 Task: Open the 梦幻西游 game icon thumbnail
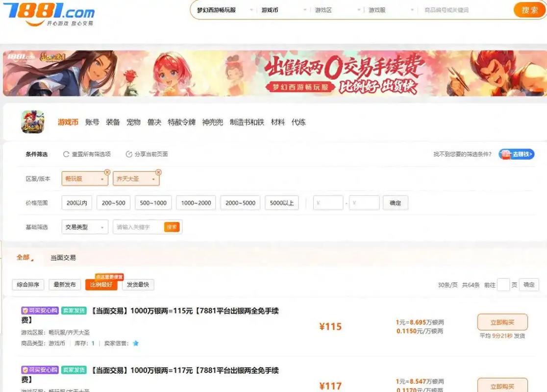pyautogui.click(x=33, y=122)
